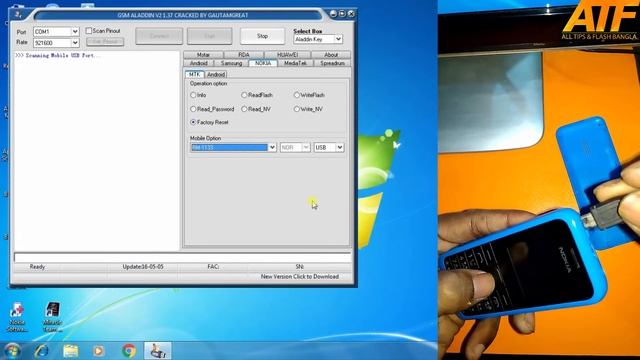
Task: Switch to the Samsung tab
Action: point(231,63)
